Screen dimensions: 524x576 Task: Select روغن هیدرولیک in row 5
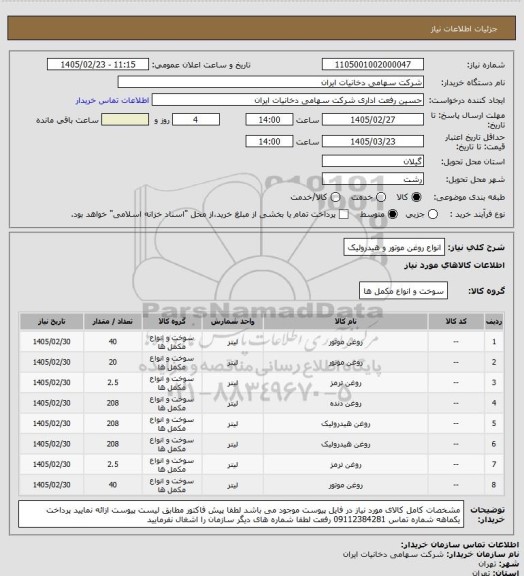coord(345,424)
